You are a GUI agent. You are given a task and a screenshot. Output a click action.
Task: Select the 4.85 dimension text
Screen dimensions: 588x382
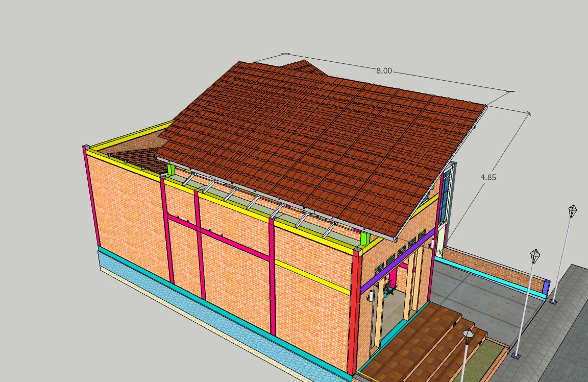tap(488, 178)
